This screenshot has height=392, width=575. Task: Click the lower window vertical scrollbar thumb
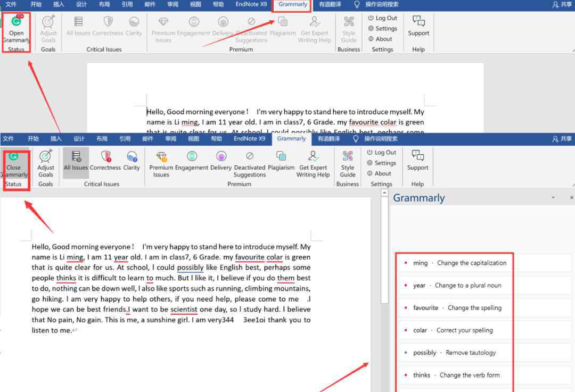tap(384, 251)
